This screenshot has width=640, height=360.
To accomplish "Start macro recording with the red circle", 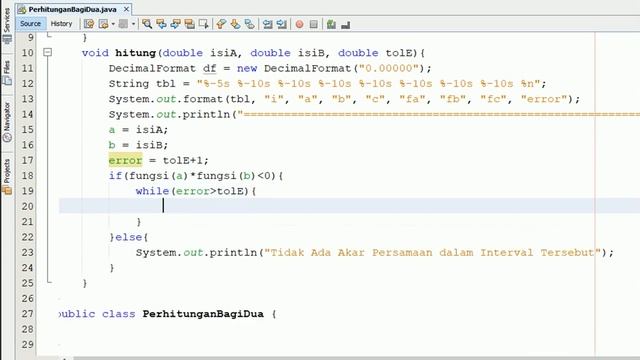I will coord(300,24).
